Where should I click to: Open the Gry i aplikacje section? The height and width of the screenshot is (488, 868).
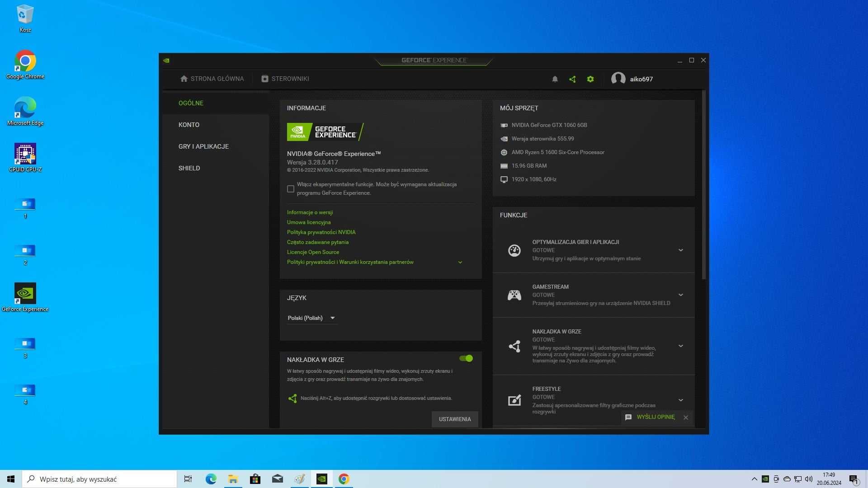click(216, 146)
